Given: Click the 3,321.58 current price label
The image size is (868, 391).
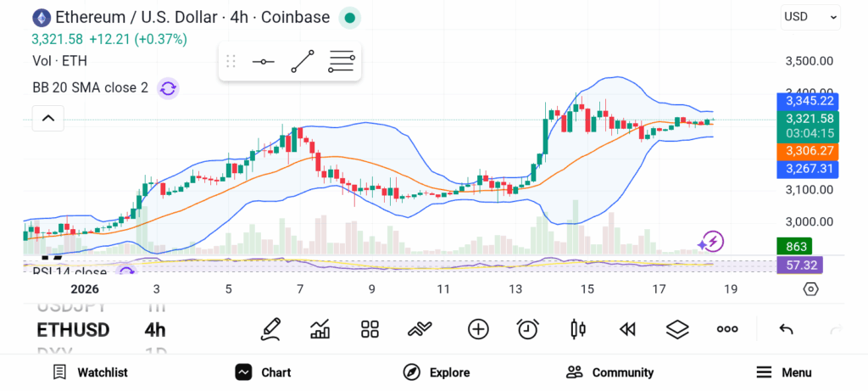Looking at the screenshot, I should pyautogui.click(x=810, y=119).
